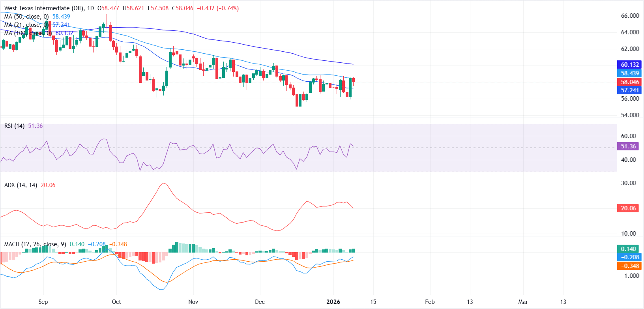Image resolution: width=644 pixels, height=309 pixels.
Task: Click the 66.000 level on the price axis
Action: pyautogui.click(x=630, y=16)
